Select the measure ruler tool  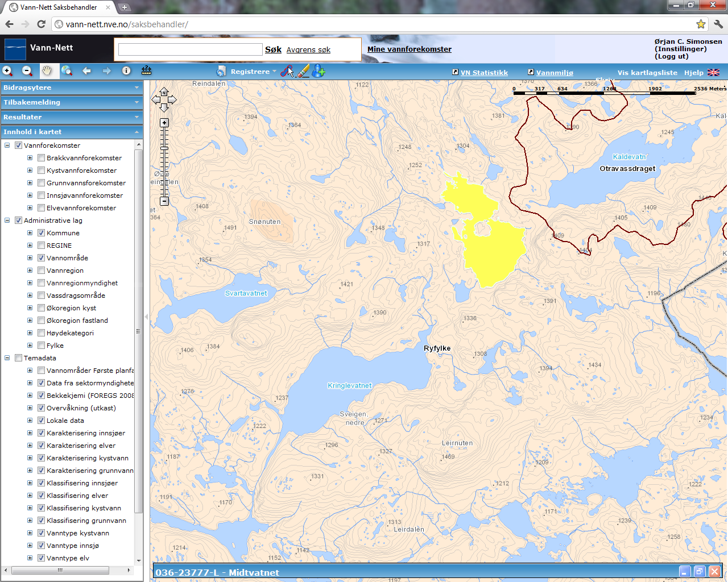(x=146, y=70)
